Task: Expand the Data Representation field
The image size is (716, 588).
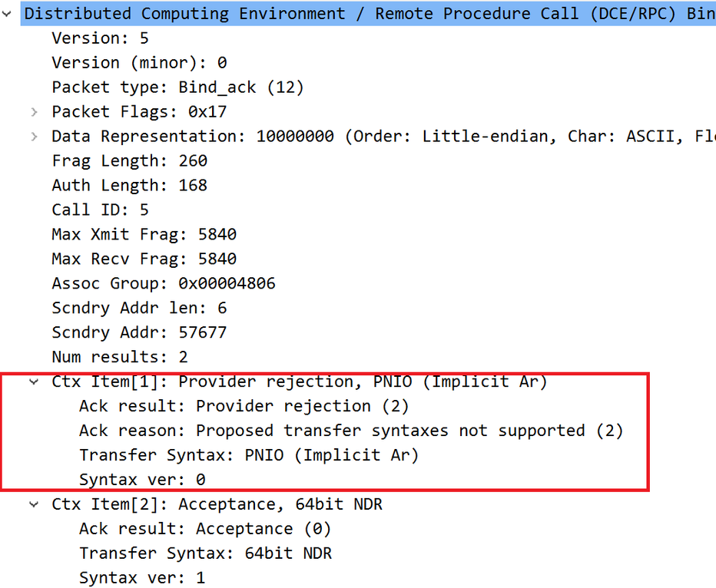Action: [34, 137]
